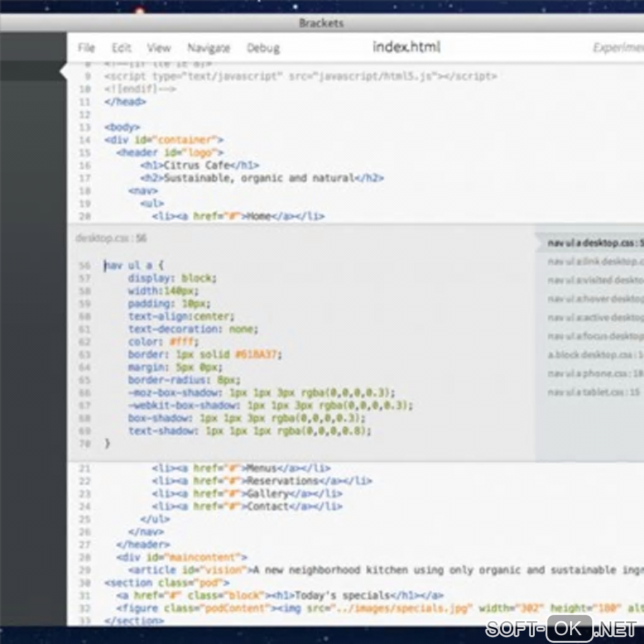The image size is (644, 644).
Task: Select the 'nav ul a:link' rule
Action: coord(593,261)
